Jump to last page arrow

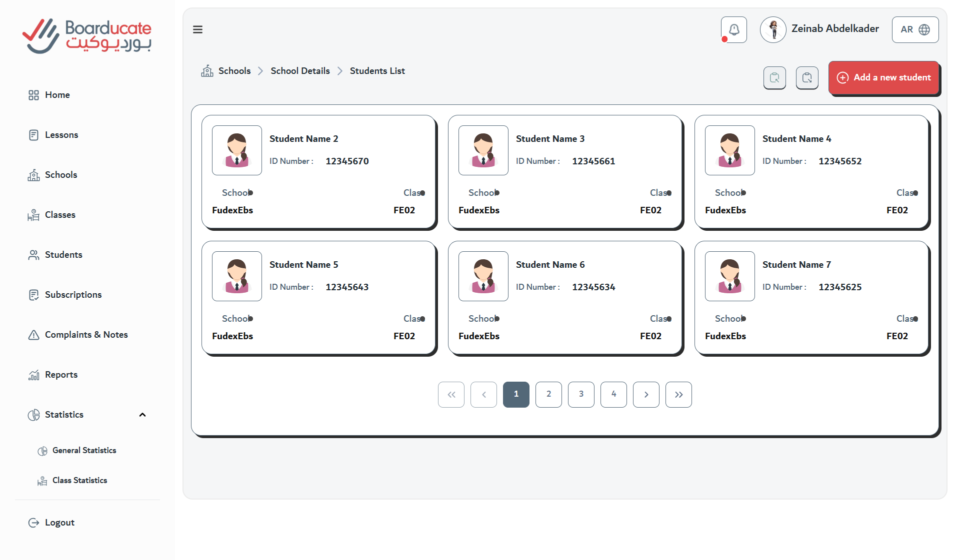click(678, 395)
